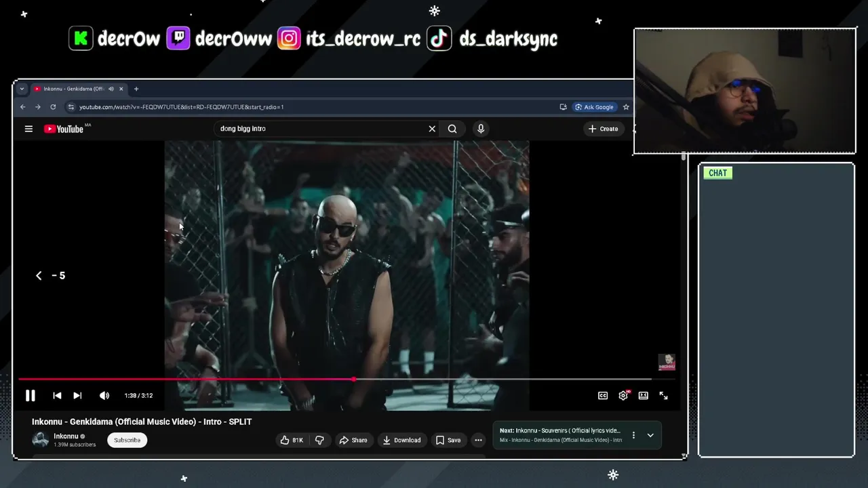Click the 1:38 / 3:12 time display
Viewport: 868px width, 488px height.
coord(138,395)
